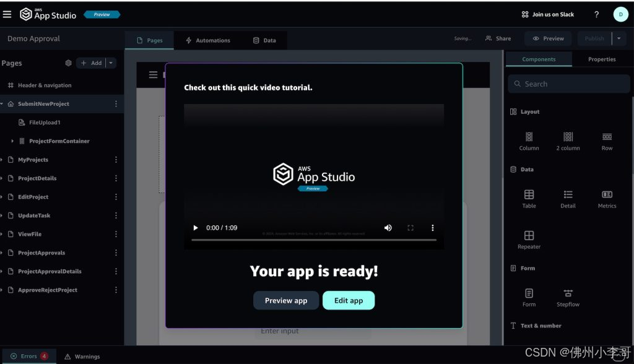Open ViewFile page options menu
The height and width of the screenshot is (364, 634).
pyautogui.click(x=116, y=234)
